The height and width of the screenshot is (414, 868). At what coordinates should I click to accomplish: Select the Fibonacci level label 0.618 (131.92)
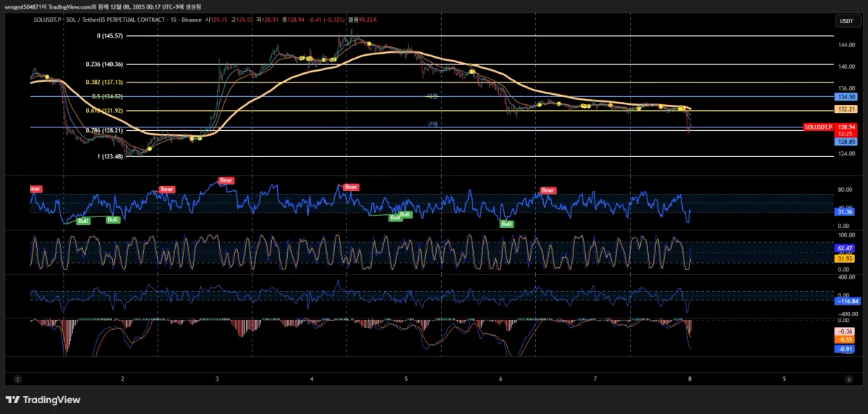104,111
